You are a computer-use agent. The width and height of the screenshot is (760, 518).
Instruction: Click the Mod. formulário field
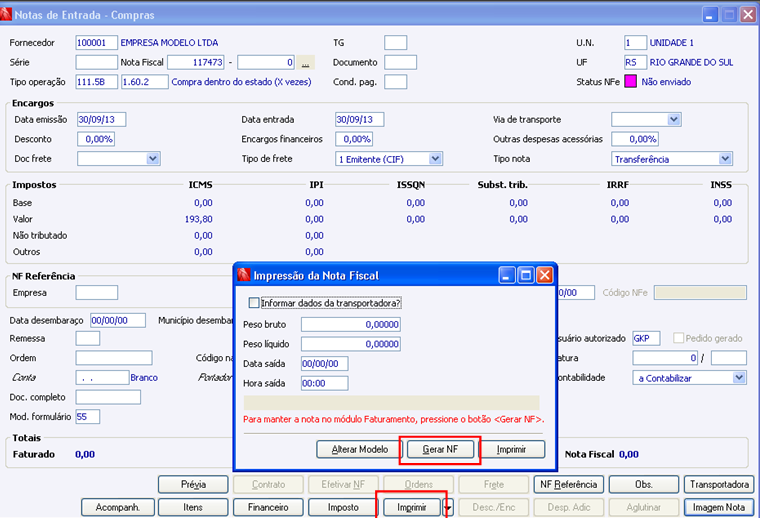tap(88, 416)
